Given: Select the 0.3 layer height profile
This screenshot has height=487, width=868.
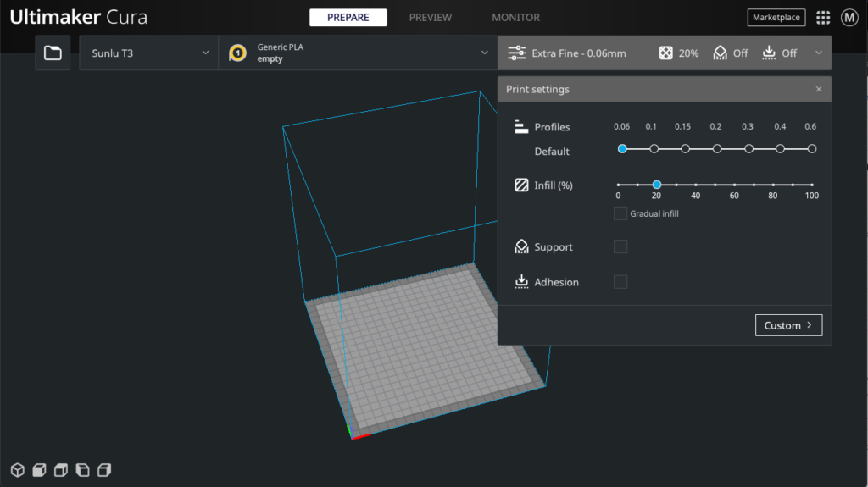Looking at the screenshot, I should (748, 149).
